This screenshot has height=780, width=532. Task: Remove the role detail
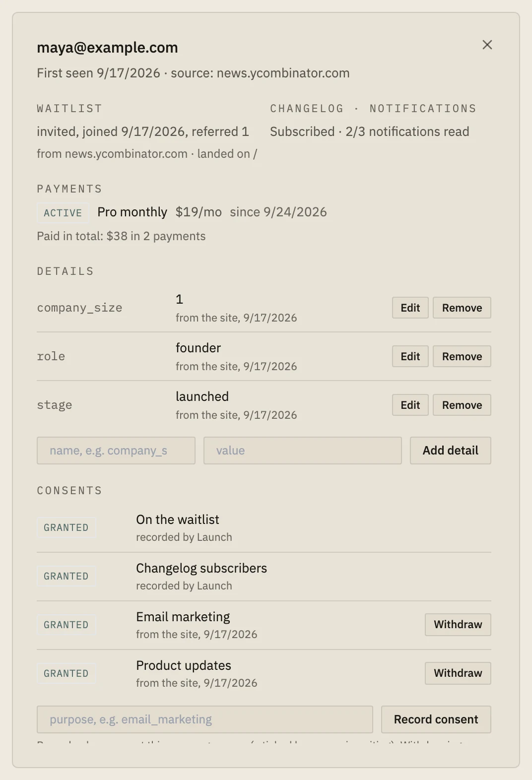click(462, 356)
